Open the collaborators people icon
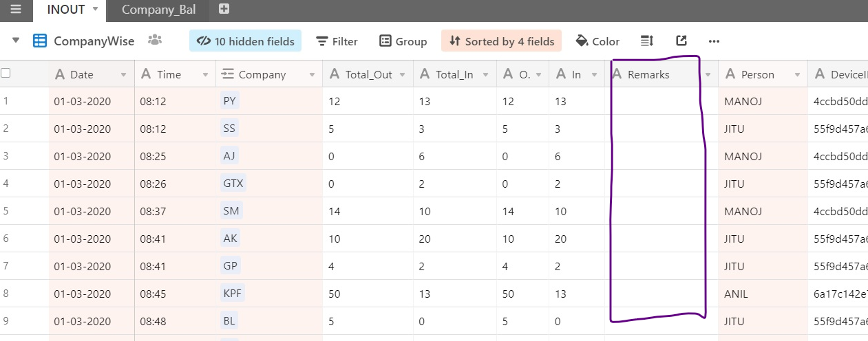Image resolution: width=868 pixels, height=341 pixels. tap(155, 41)
